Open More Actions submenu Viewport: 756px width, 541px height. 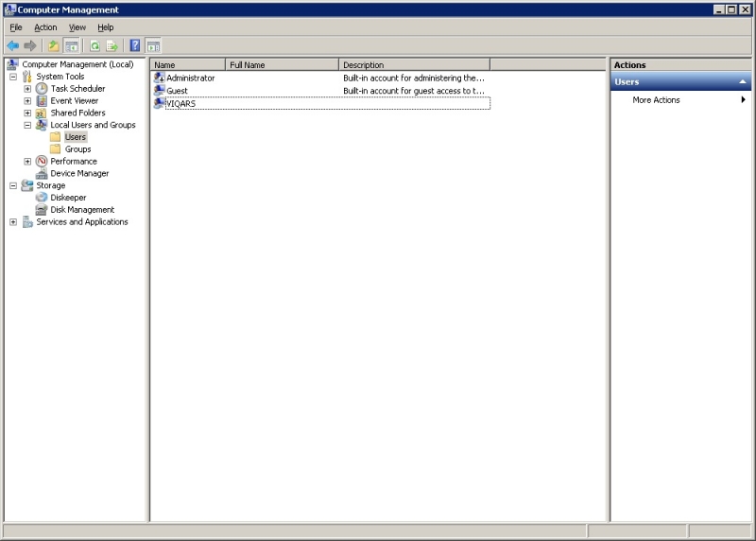click(x=656, y=100)
